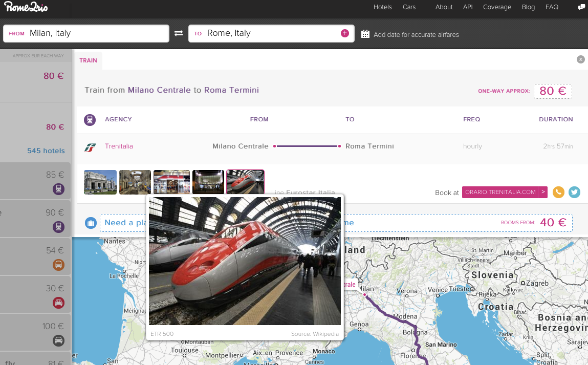Open the Cars menu item
The image size is (588, 365).
pos(409,7)
